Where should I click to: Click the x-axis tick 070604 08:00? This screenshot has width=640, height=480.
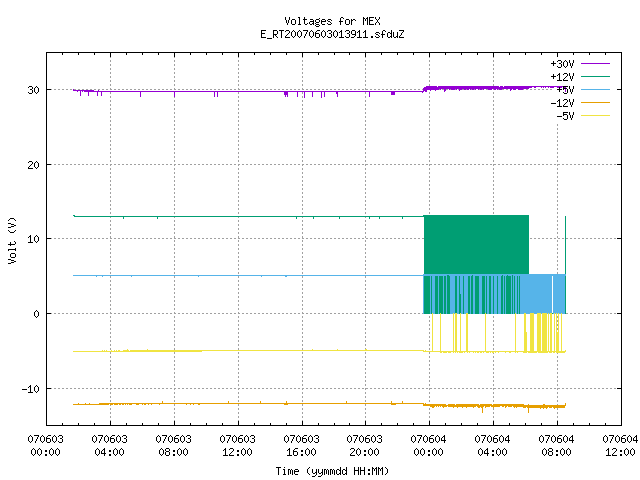pyautogui.click(x=556, y=446)
